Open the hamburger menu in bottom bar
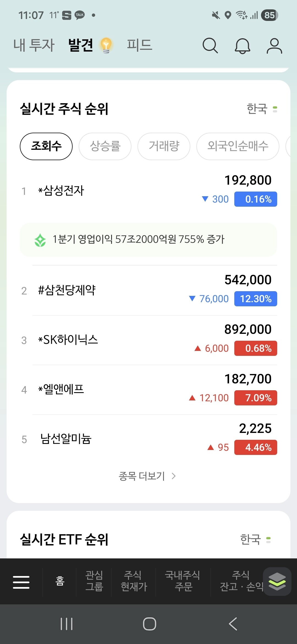Screen dimensions: 297x644 (x=21, y=582)
